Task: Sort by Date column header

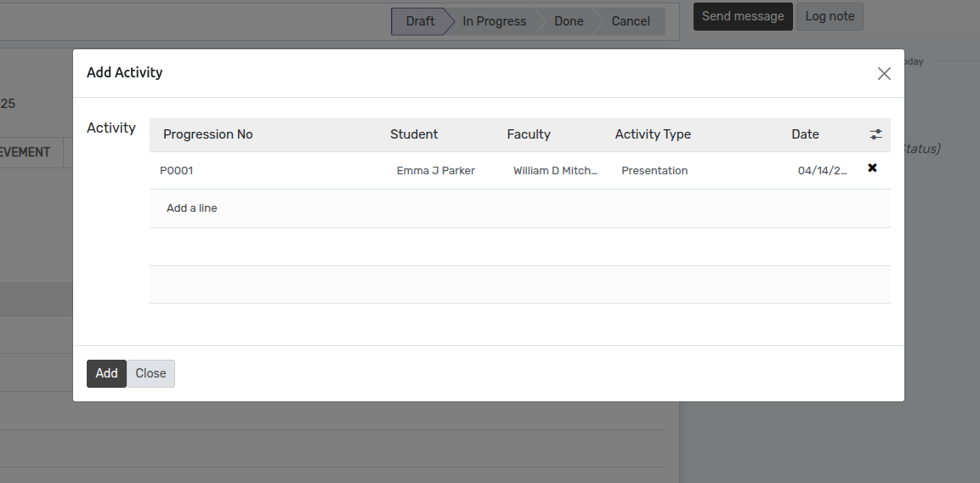Action: pyautogui.click(x=805, y=134)
